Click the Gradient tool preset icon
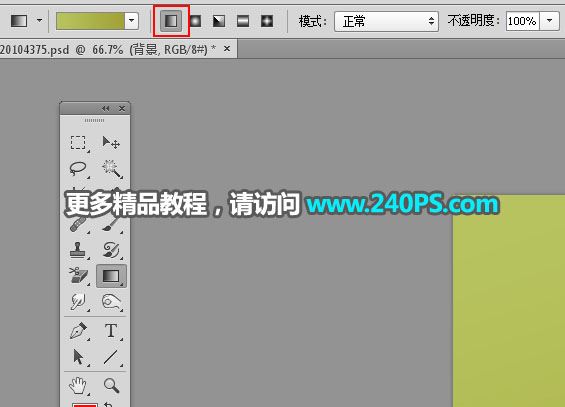This screenshot has width=565, height=407. click(x=19, y=21)
